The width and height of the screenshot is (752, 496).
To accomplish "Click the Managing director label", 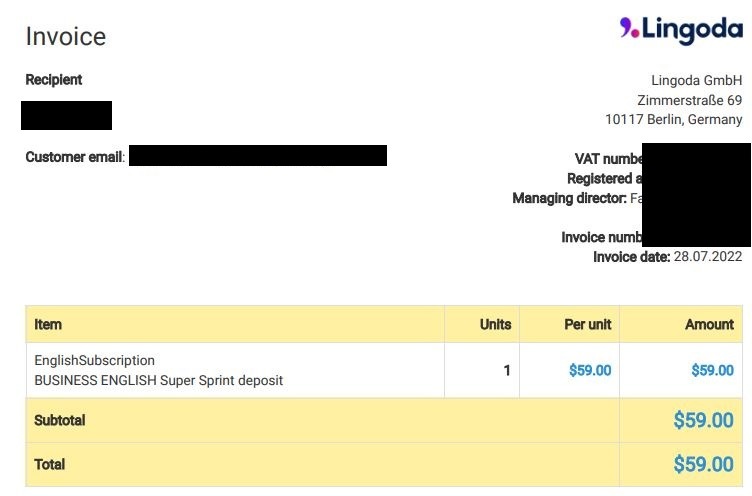I will pos(569,198).
